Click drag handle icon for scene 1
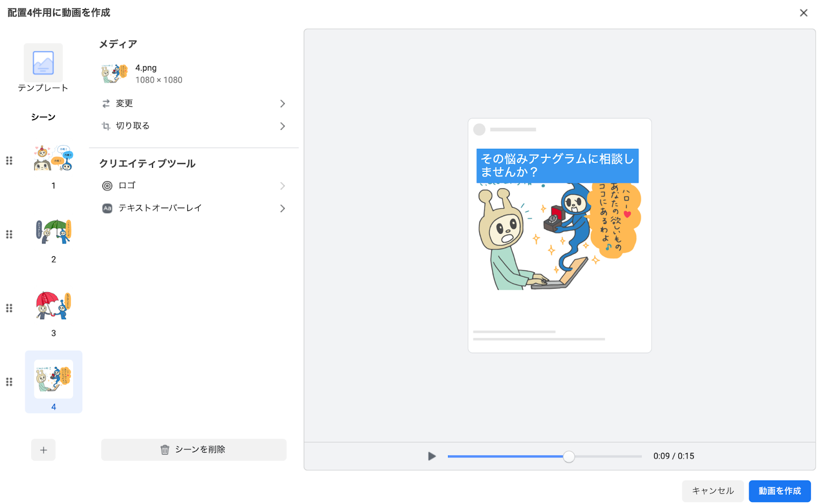The image size is (819, 504). coord(9,161)
